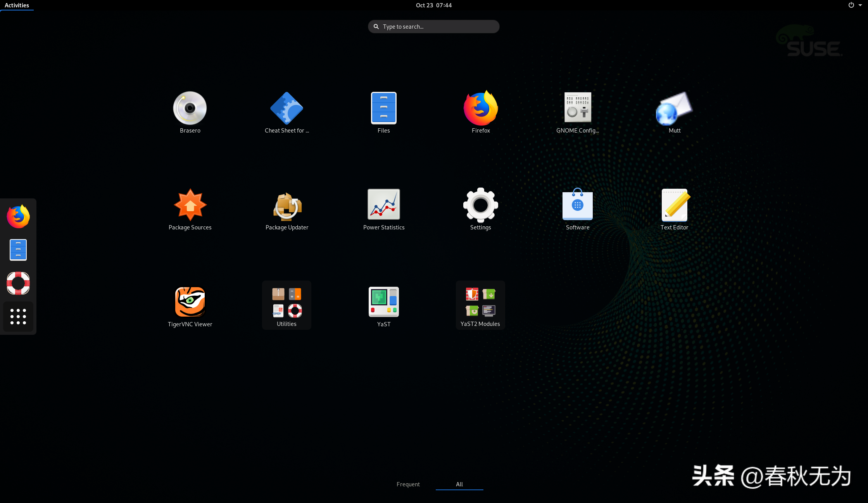Launch Text Editor application
The image size is (868, 503).
click(x=675, y=205)
